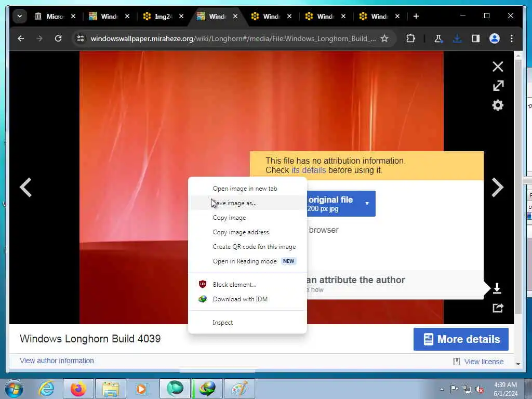Go to next image with right arrow

[x=497, y=187]
